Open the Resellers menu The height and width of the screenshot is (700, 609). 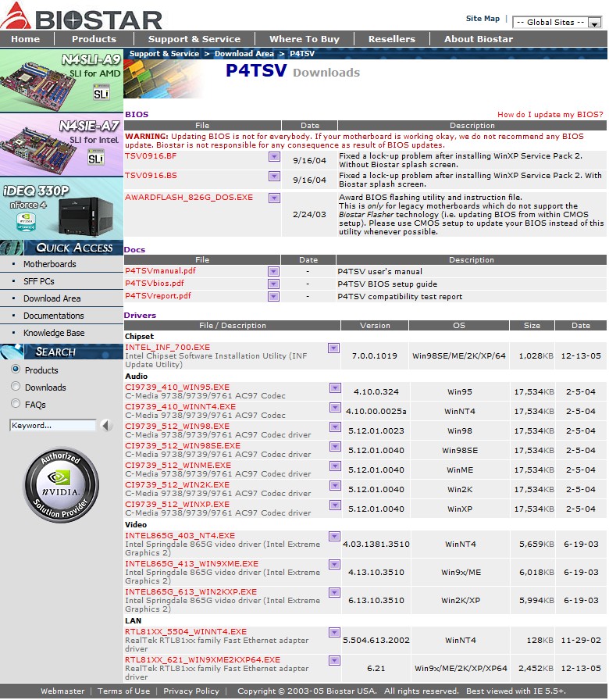[392, 39]
